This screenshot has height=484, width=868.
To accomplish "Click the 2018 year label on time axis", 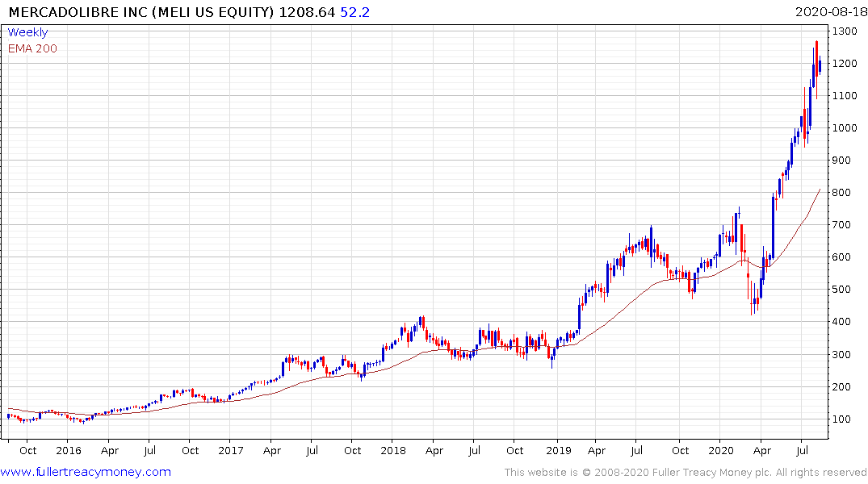I will pyautogui.click(x=393, y=451).
